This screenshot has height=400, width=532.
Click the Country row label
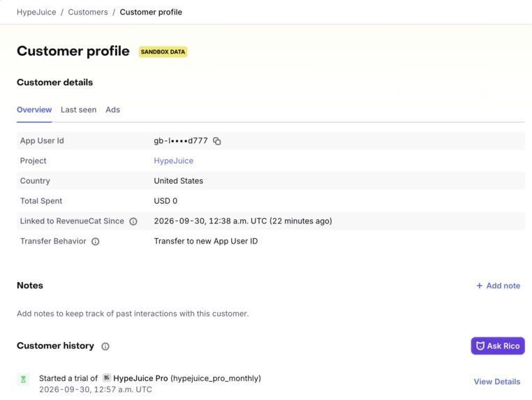tap(35, 181)
